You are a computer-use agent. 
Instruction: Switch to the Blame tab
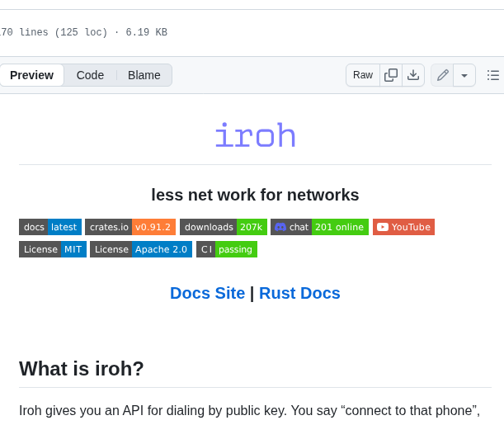click(144, 75)
